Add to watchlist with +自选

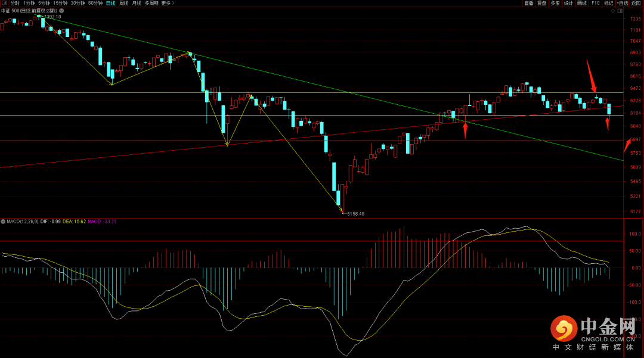tap(622, 3)
